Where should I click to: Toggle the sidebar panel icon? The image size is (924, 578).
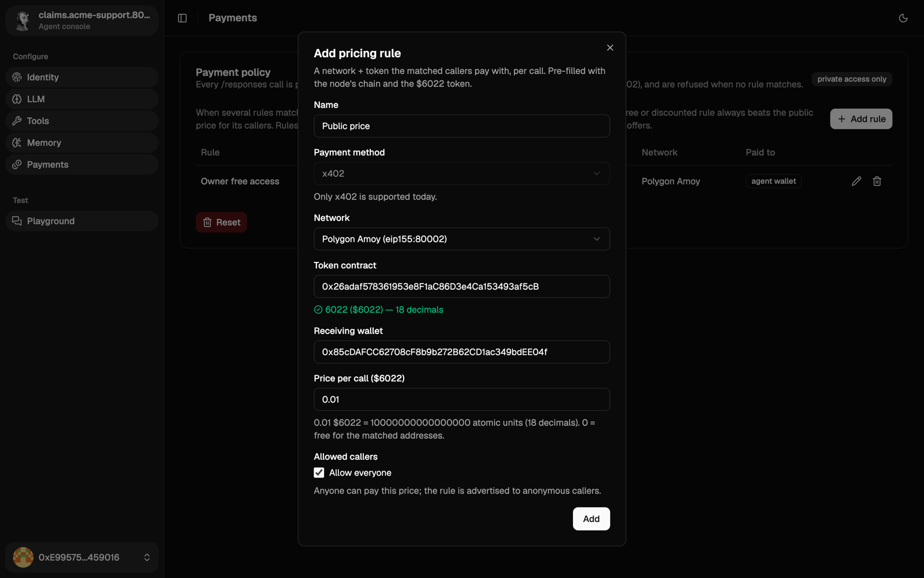coord(182,18)
